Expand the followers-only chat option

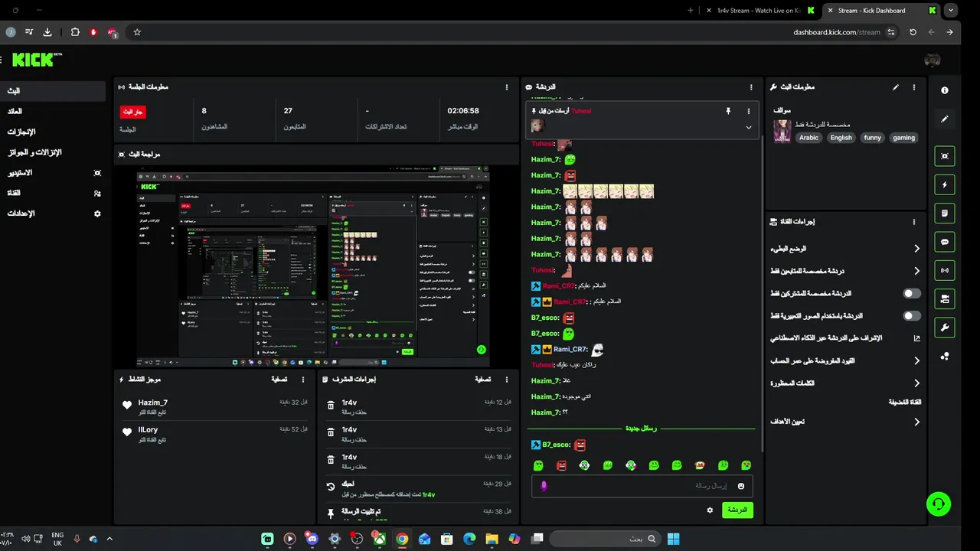tap(845, 271)
